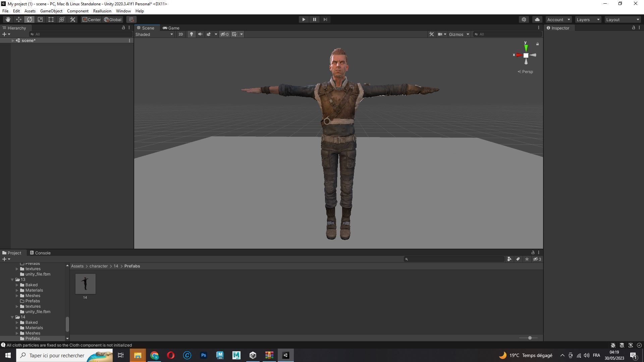
Task: Open File Explorer from taskbar
Action: tap(138, 355)
